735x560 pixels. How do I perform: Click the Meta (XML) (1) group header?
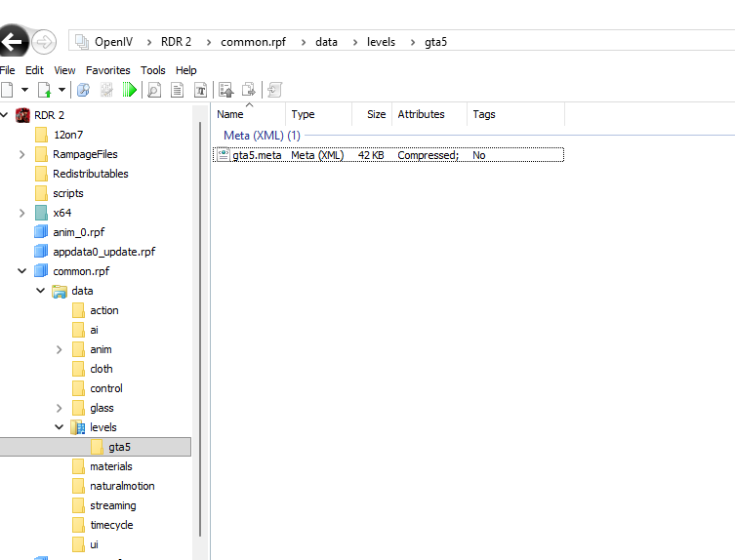(262, 136)
